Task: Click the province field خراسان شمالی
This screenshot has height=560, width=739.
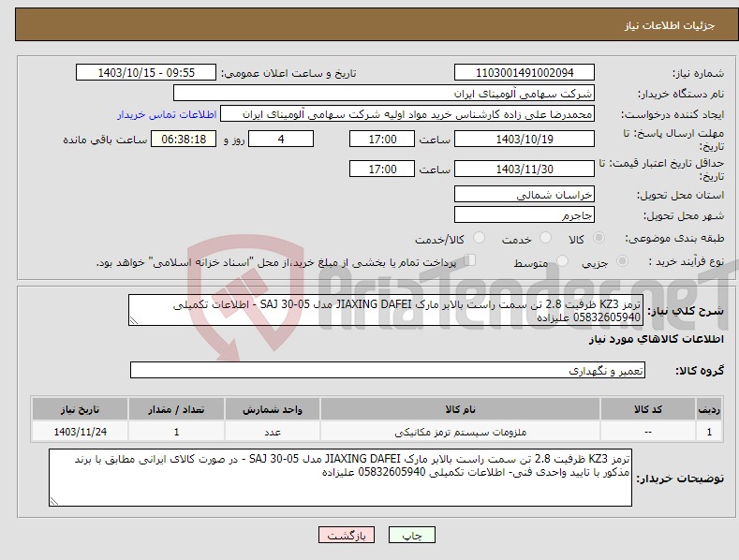Action: tap(525, 194)
